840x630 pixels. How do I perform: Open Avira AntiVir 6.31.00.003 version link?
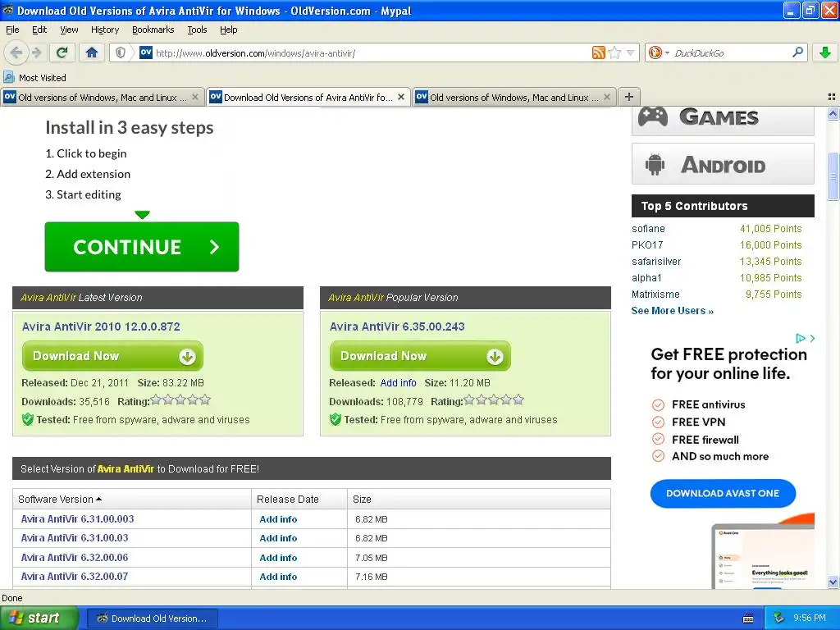click(x=77, y=518)
